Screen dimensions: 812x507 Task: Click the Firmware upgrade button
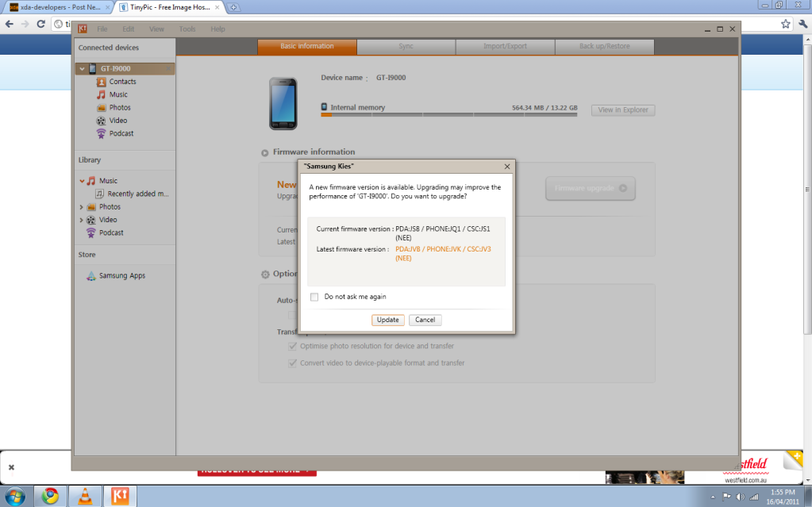(x=591, y=188)
